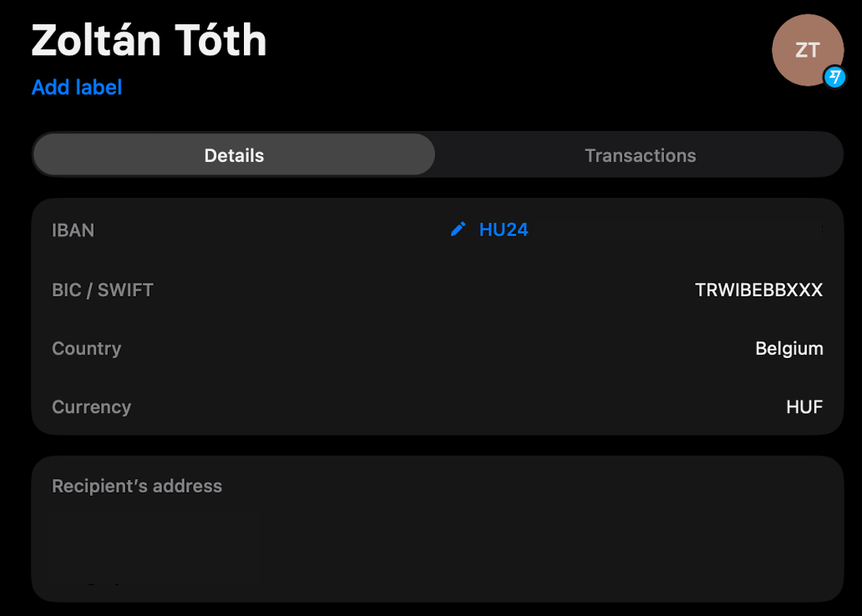The image size is (862, 616).
Task: Click the Country field label
Action: (x=87, y=348)
